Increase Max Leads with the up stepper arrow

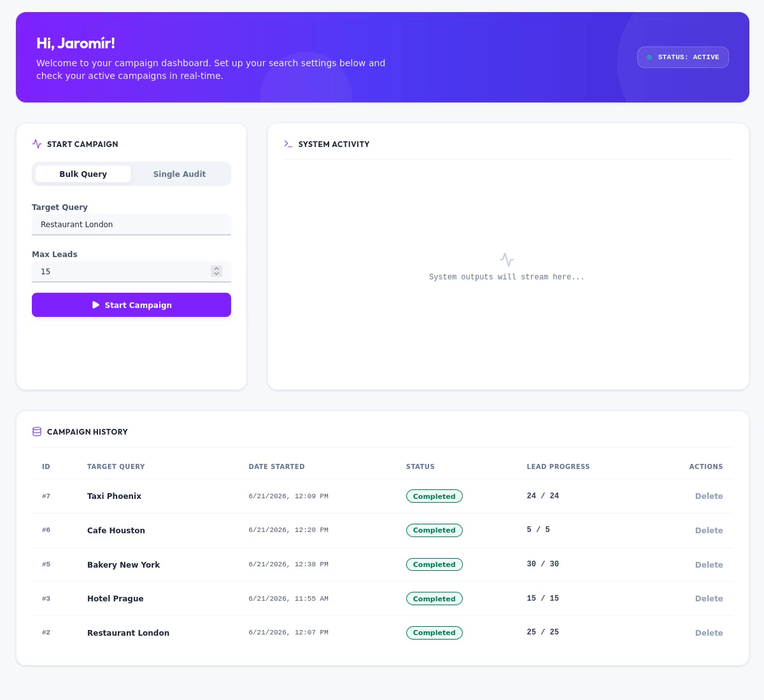[216, 269]
